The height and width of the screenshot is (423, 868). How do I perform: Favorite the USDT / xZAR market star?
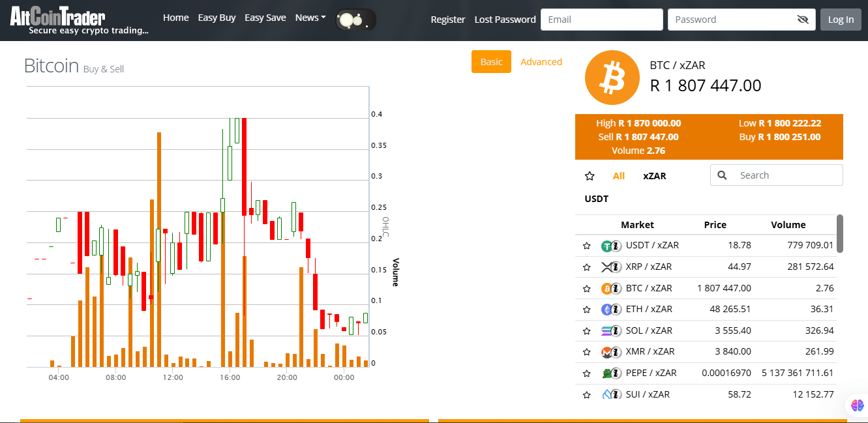586,246
